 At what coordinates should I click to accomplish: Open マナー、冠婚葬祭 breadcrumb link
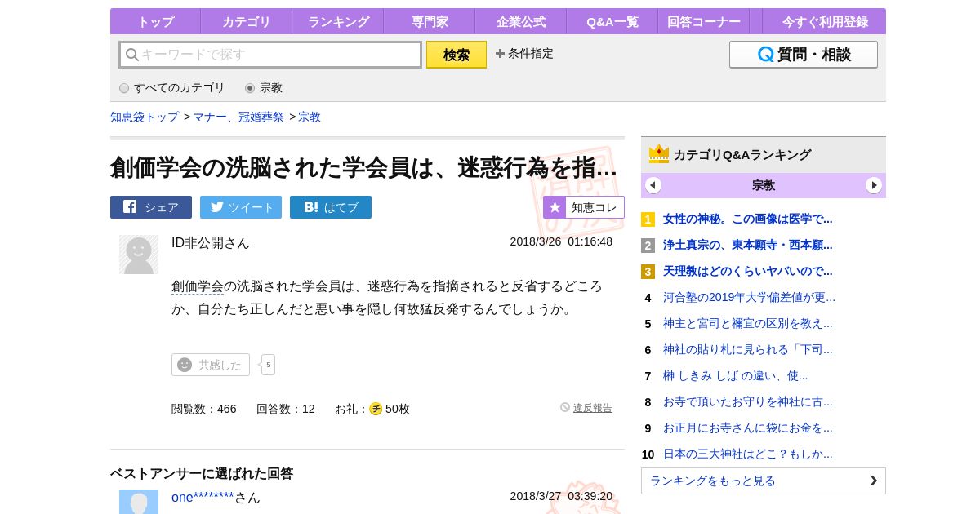[238, 117]
